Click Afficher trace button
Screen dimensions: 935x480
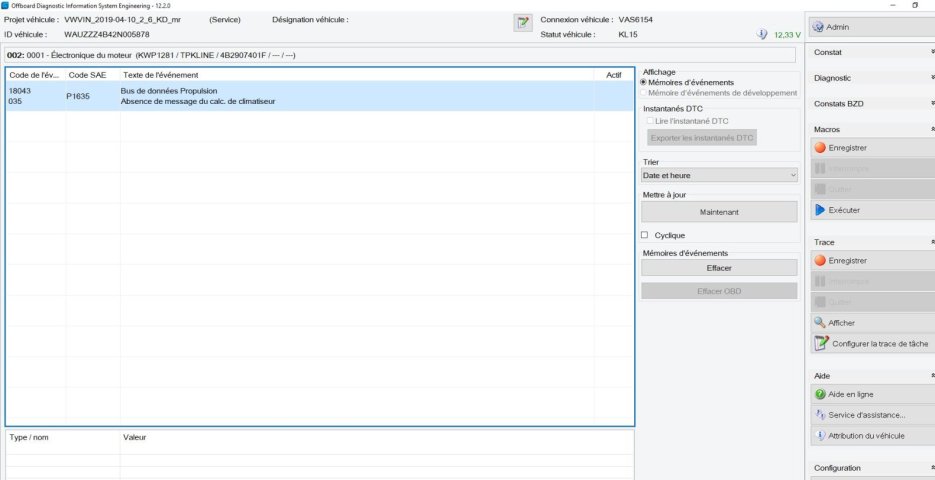(x=872, y=323)
